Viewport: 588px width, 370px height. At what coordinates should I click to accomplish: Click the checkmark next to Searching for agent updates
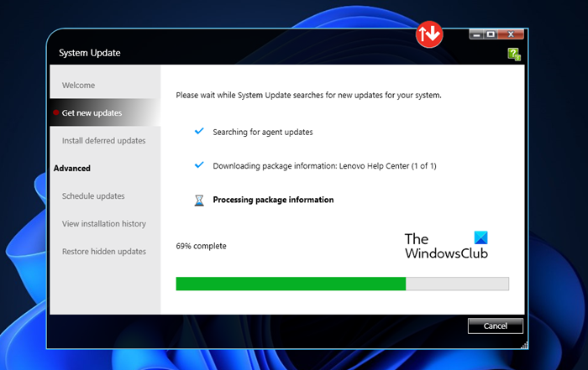[199, 131]
